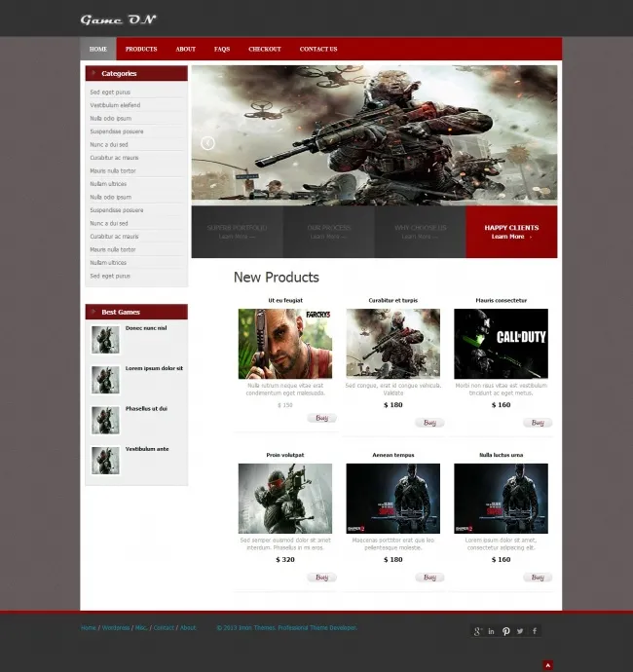Click the Phasellus ut dui game title
This screenshot has height=672, width=633.
tap(146, 408)
